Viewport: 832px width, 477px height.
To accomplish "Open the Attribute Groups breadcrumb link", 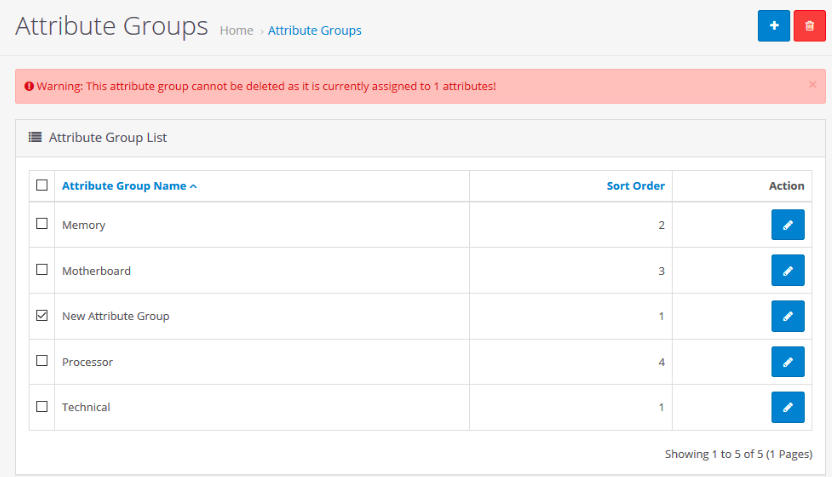I will point(315,31).
